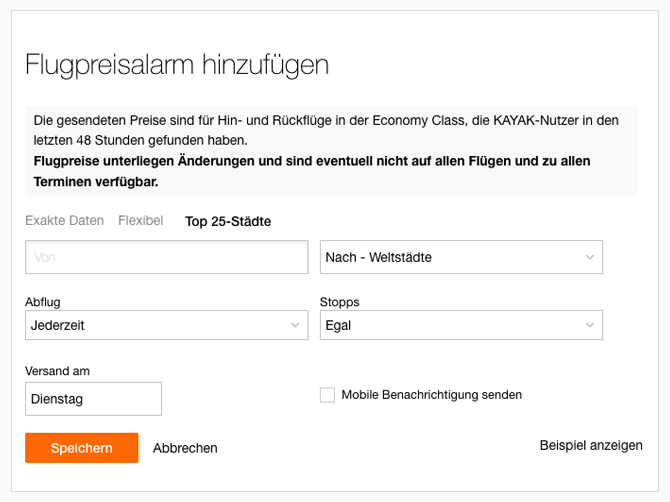Open the Nach - Weltstädte dropdown
This screenshot has height=502, width=670.
point(450,257)
